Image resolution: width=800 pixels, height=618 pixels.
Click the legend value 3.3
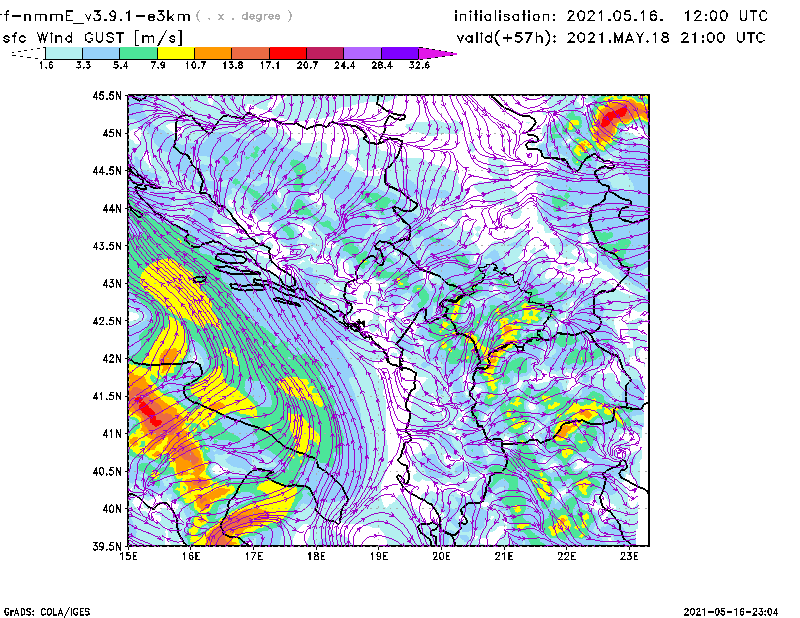click(83, 65)
